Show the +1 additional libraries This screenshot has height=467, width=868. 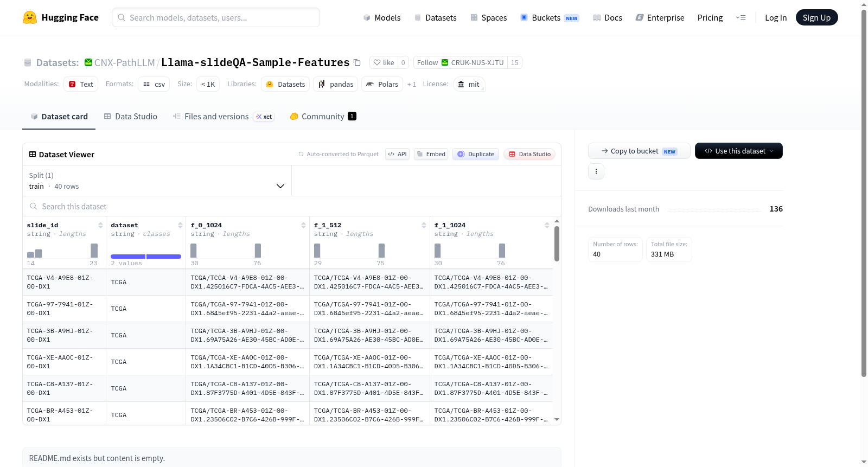[412, 84]
